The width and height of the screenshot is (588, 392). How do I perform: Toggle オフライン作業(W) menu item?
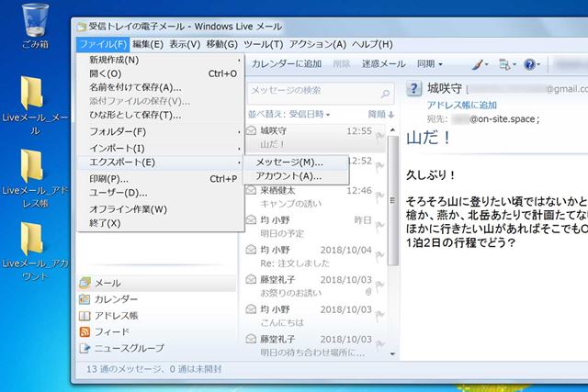coord(161,209)
